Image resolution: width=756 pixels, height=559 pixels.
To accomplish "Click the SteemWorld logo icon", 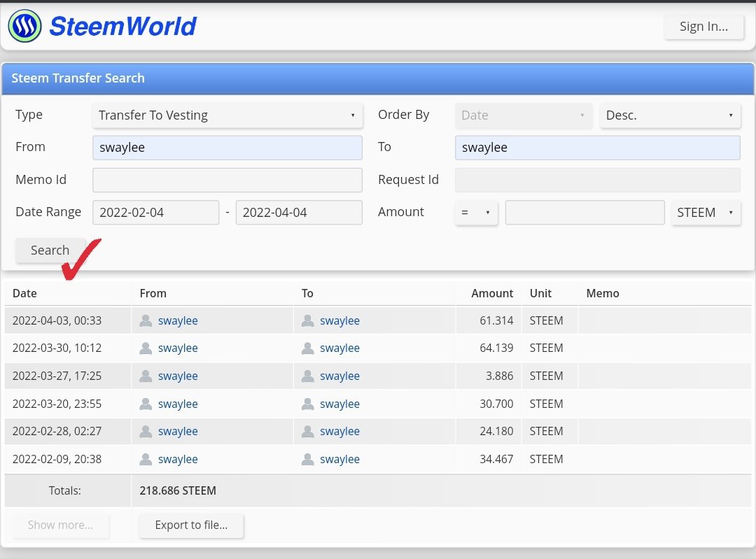I will (24, 27).
